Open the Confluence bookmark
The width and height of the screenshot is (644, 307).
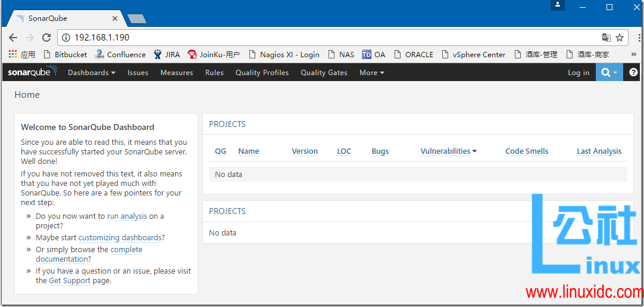(x=120, y=54)
